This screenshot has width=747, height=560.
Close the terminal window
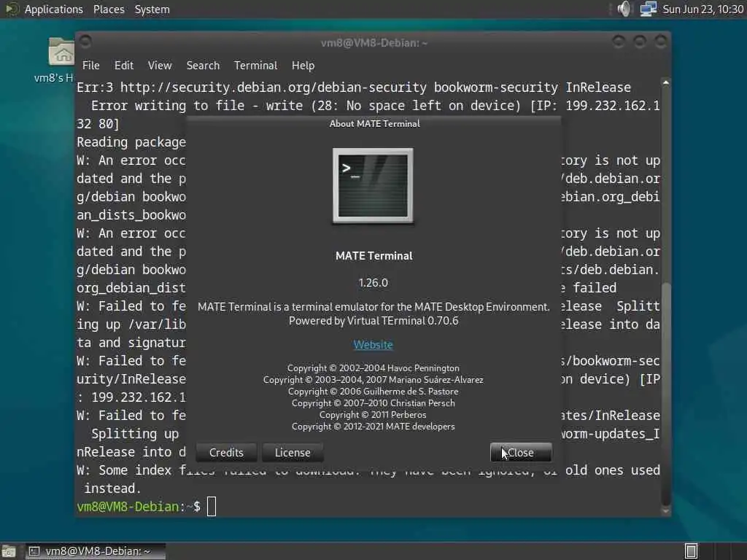tap(660, 42)
